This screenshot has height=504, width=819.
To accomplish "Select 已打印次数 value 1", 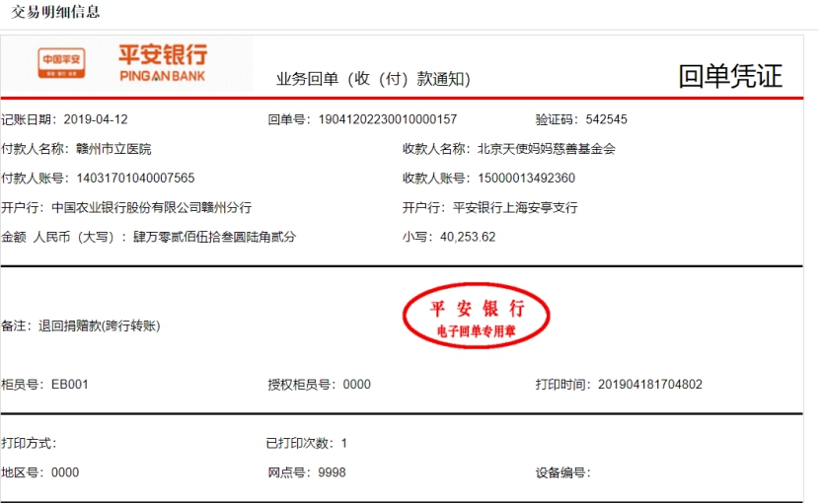I will click(x=344, y=444).
